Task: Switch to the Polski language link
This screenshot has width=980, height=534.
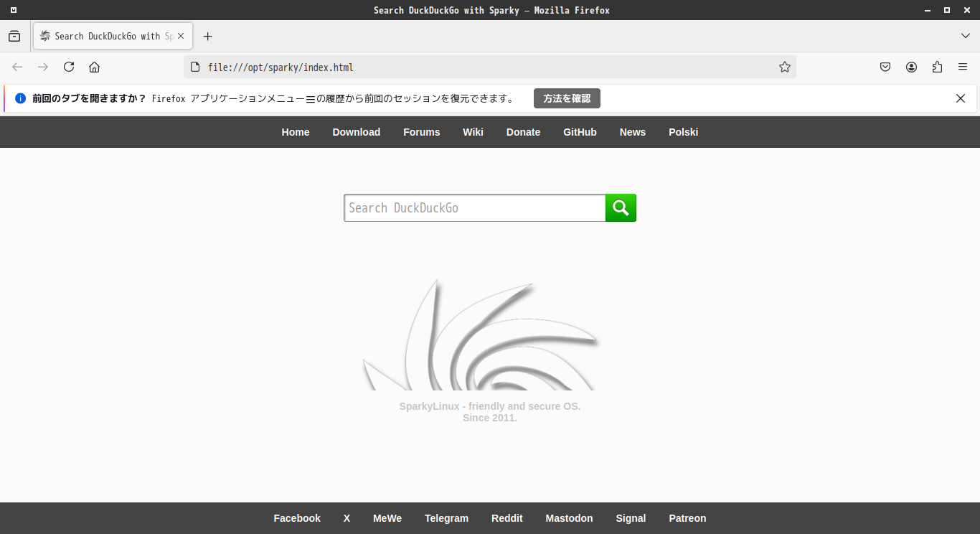Action: click(684, 132)
